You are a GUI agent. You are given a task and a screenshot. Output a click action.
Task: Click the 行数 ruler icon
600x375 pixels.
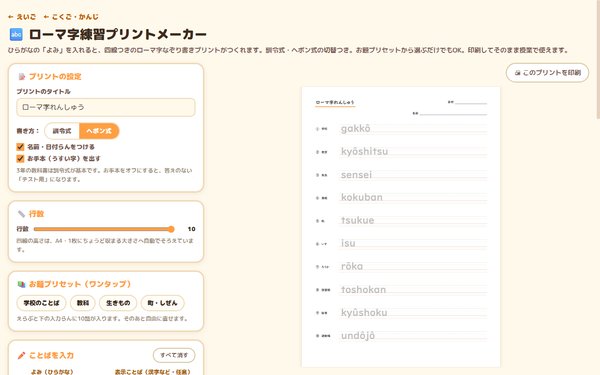click(x=21, y=214)
